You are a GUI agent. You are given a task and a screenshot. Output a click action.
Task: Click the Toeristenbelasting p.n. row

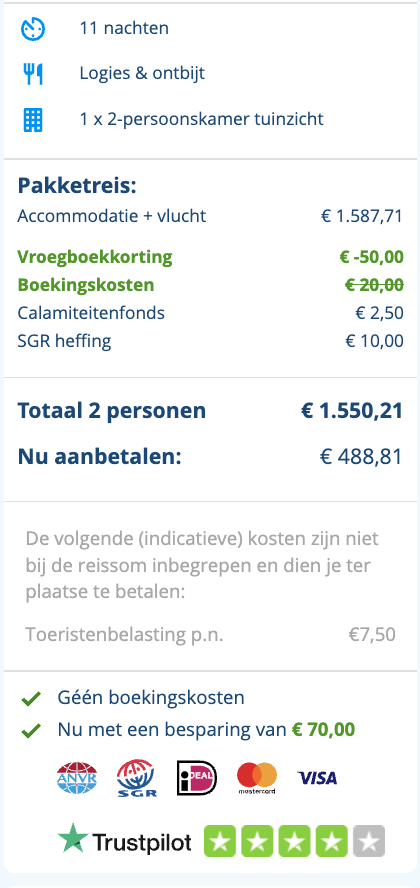point(210,635)
